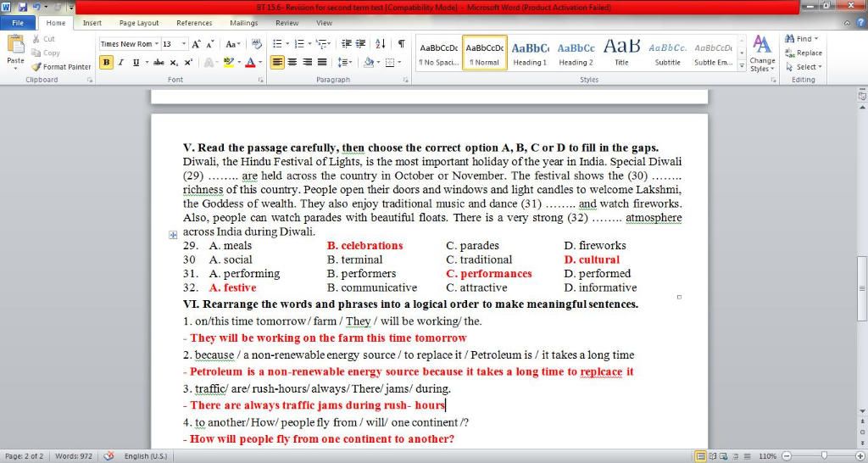Open the font name dropdown

[x=157, y=44]
